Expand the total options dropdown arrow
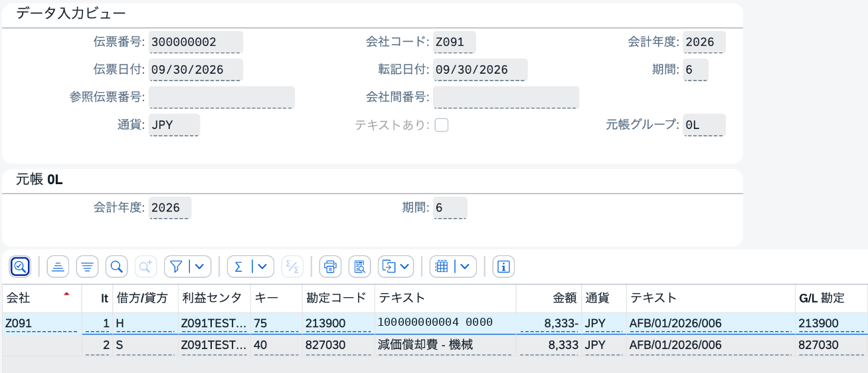The image size is (868, 373). (264, 267)
